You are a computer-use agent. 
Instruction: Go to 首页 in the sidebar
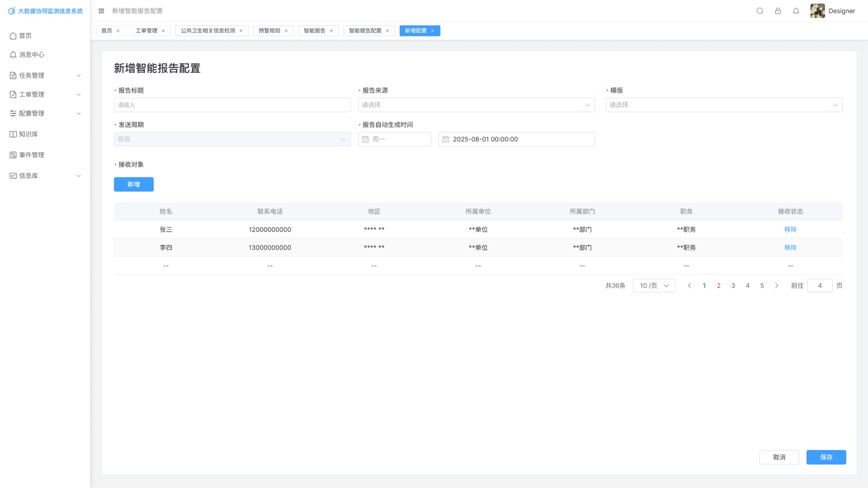tap(45, 36)
